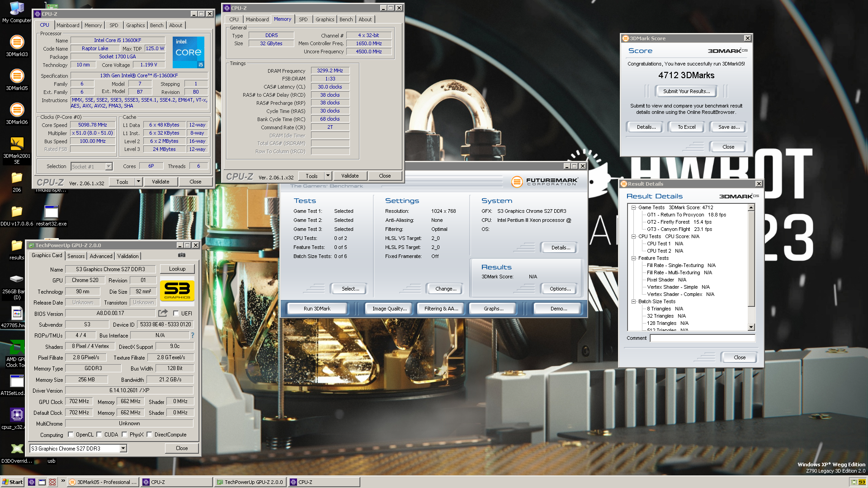Click Validate in the Memory CPU-Z window

pyautogui.click(x=350, y=176)
